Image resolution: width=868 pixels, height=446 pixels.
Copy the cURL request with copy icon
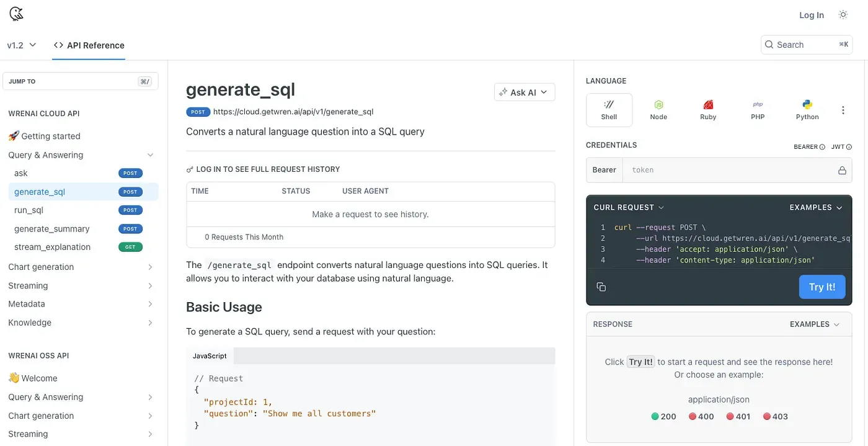[601, 287]
